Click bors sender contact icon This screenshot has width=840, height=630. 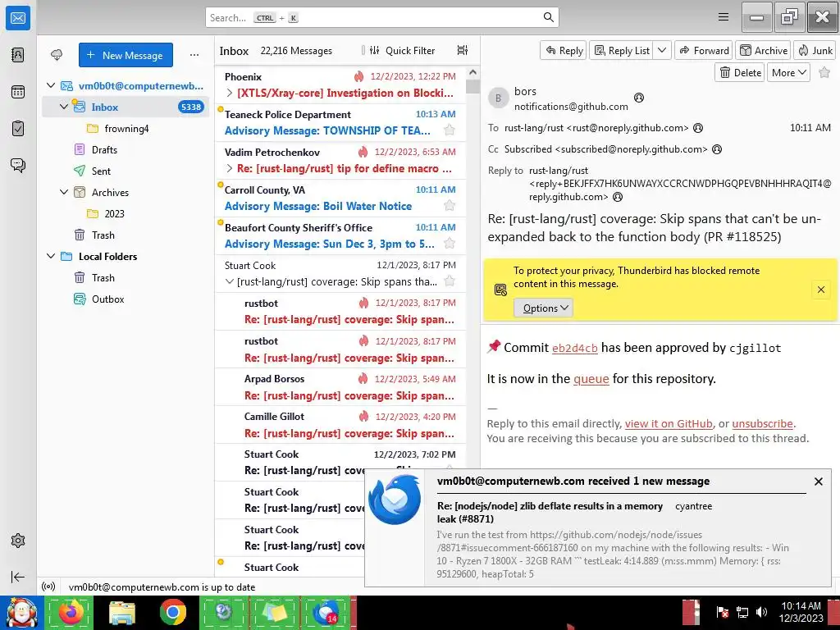coord(638,98)
